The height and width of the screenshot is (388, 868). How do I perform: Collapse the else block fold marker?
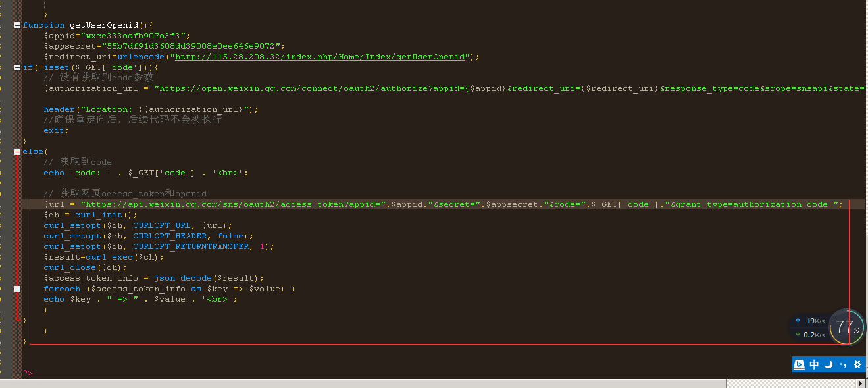(x=17, y=152)
